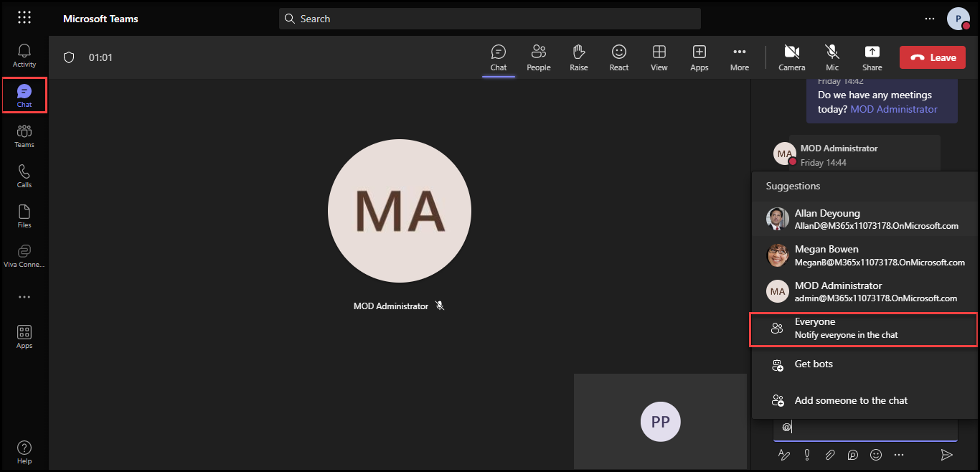Viewport: 980px width, 472px height.
Task: Raise hand in the meeting
Action: point(578,57)
